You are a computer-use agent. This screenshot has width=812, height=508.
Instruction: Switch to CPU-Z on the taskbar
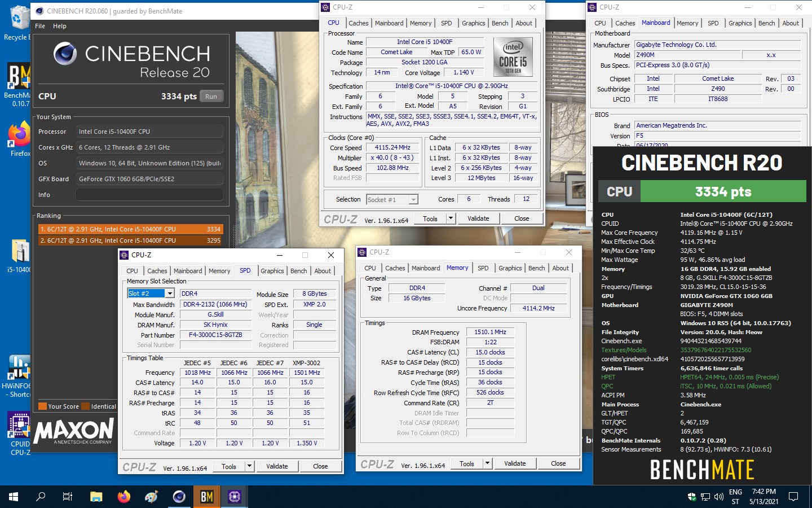[235, 497]
